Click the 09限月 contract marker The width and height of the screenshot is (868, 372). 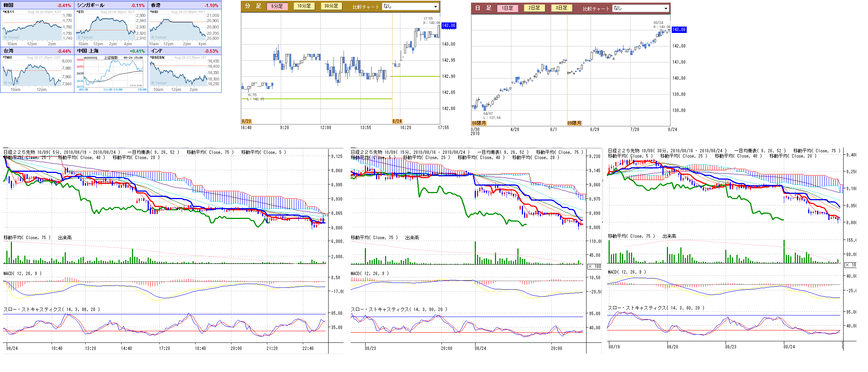point(574,123)
